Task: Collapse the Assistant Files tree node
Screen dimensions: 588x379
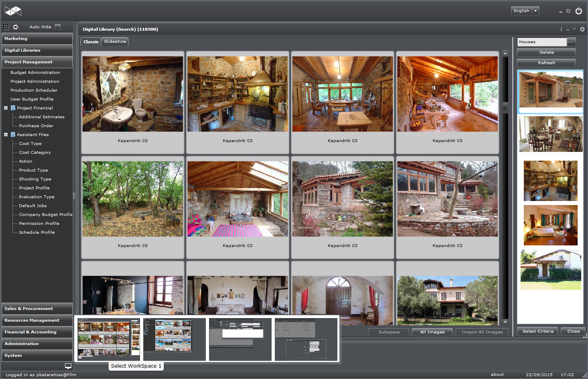Action: 6,135
